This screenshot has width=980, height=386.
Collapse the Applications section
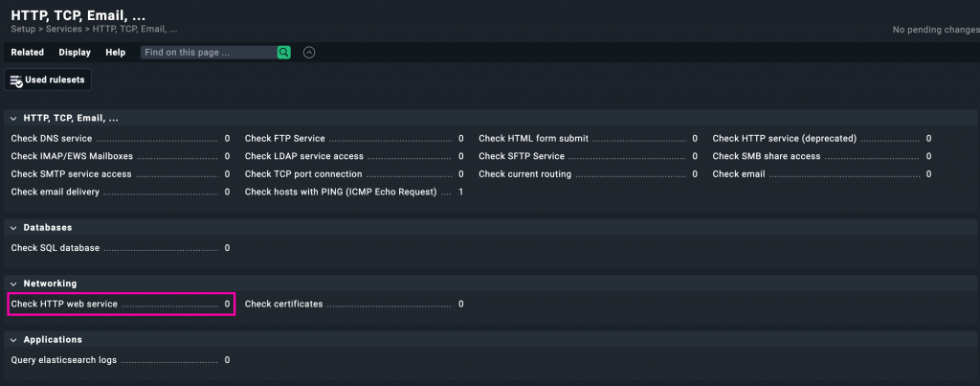[13, 340]
